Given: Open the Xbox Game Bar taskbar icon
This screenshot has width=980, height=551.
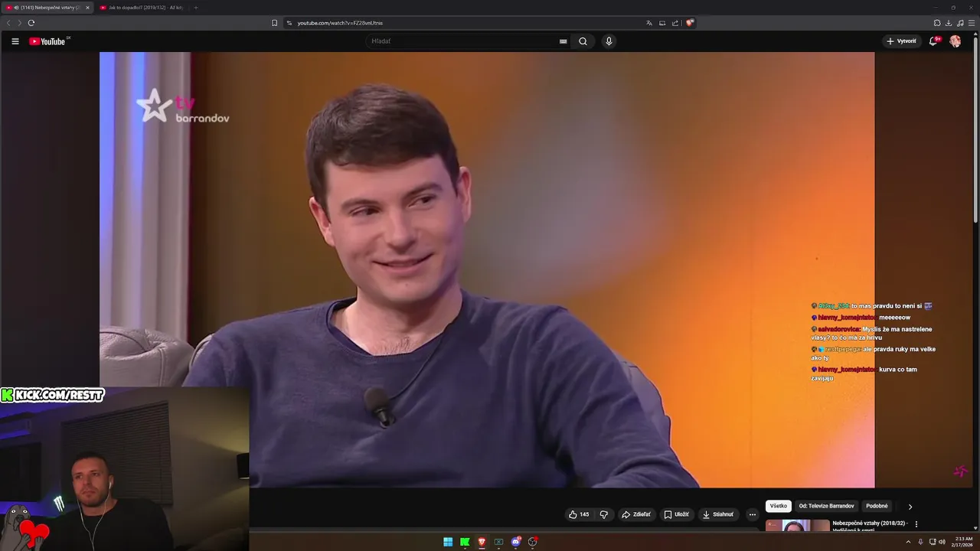Looking at the screenshot, I should point(498,542).
